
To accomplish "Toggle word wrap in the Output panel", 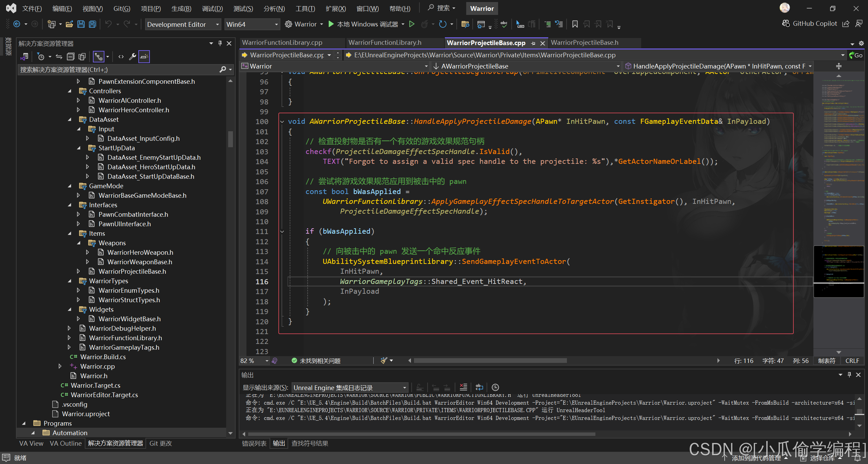I will pyautogui.click(x=479, y=387).
